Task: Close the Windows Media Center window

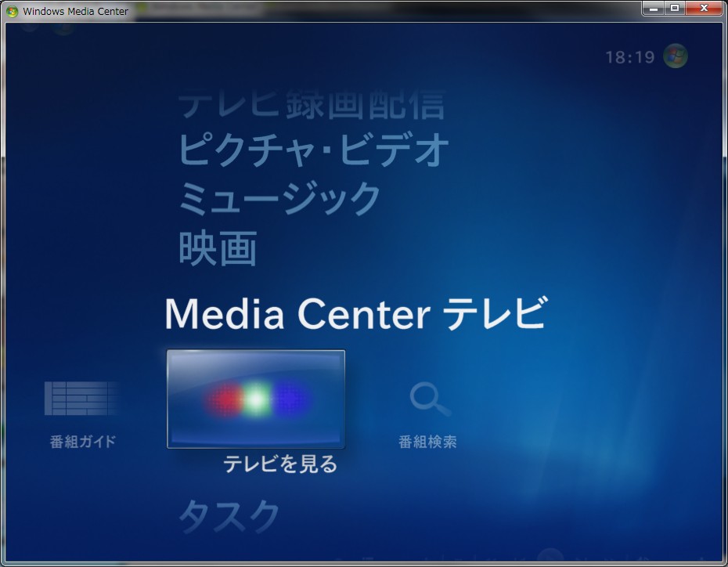Action: pos(704,9)
